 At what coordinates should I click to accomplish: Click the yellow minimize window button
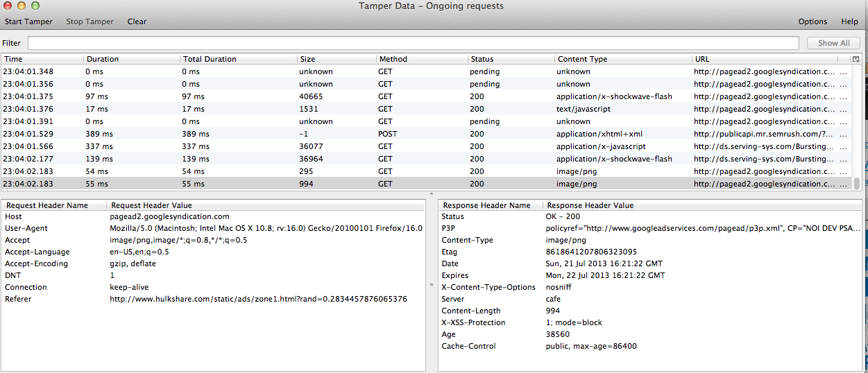[21, 6]
